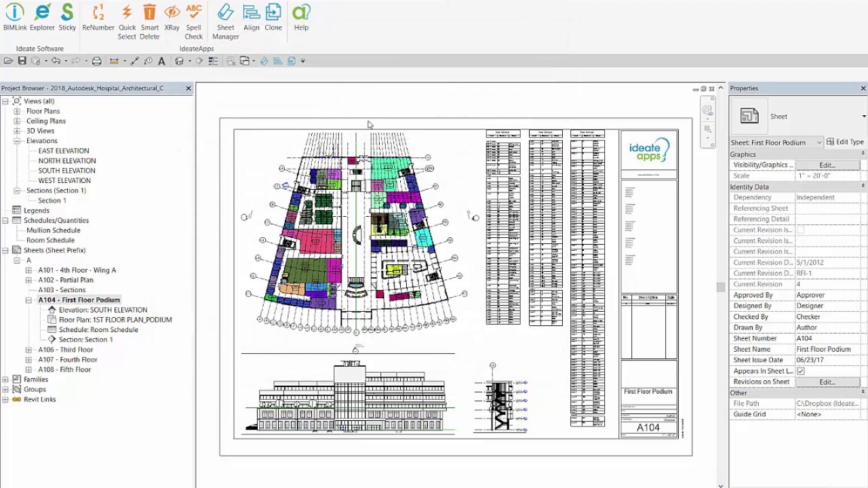The height and width of the screenshot is (488, 868).
Task: Select Revit Links in Project Browser
Action: 39,399
